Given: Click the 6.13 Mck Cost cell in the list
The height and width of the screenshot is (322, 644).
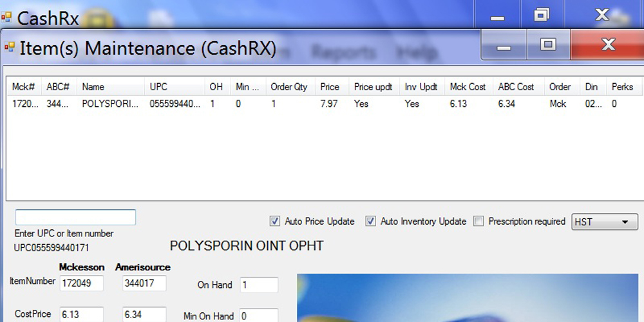Looking at the screenshot, I should (459, 104).
